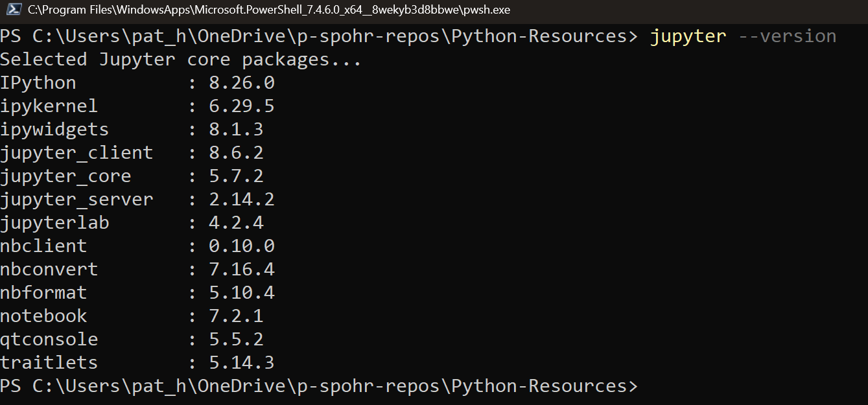Click the nbconvert version value 7.16.4
This screenshot has height=405, width=868.
[x=242, y=270]
